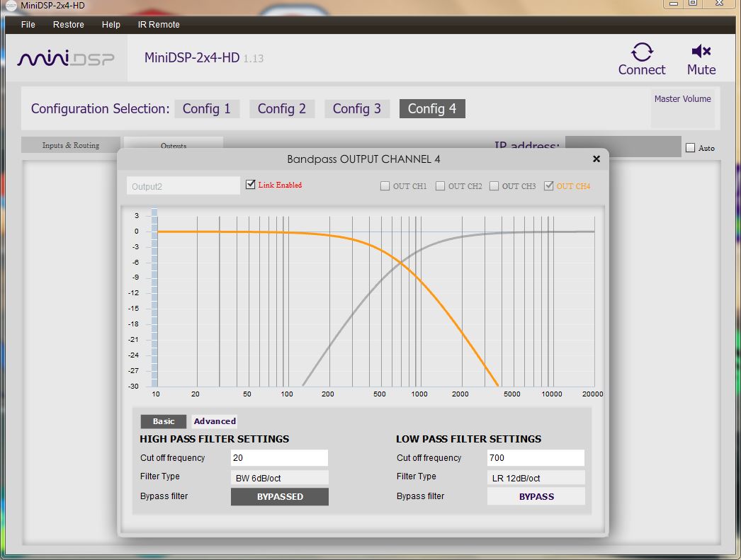The height and width of the screenshot is (560, 741).
Task: Click the Configuration Selection label
Action: coord(100,108)
